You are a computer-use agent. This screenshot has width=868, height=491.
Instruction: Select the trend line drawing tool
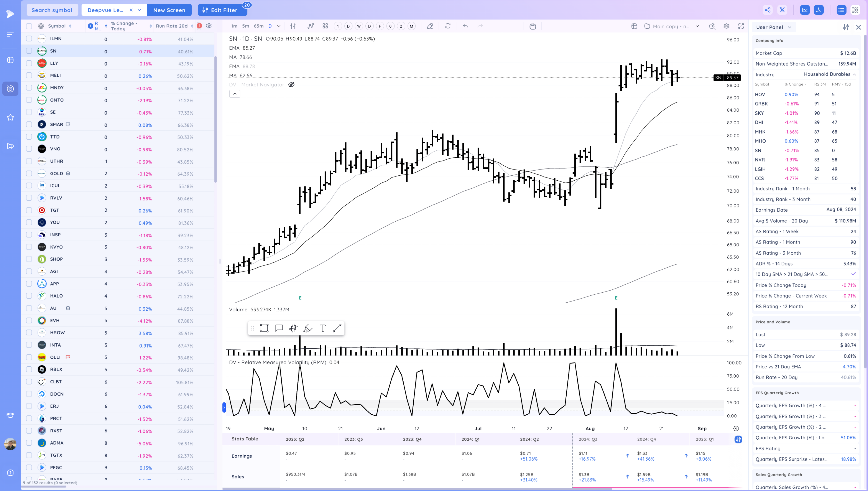tap(337, 328)
